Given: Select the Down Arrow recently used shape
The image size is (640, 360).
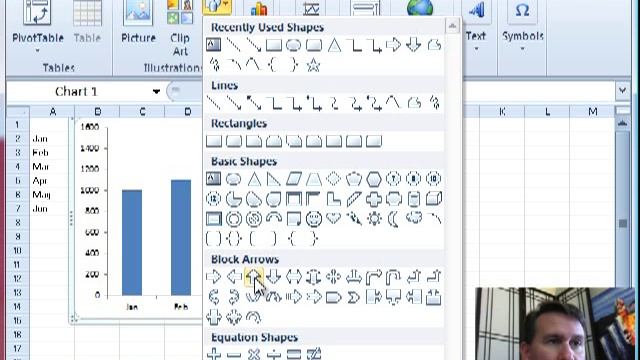Looking at the screenshot, I should click(413, 44).
